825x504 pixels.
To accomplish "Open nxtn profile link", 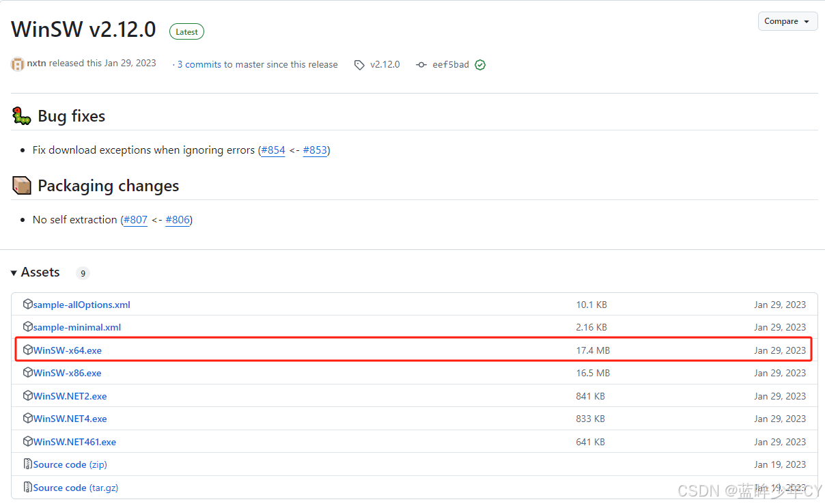I will coord(37,64).
